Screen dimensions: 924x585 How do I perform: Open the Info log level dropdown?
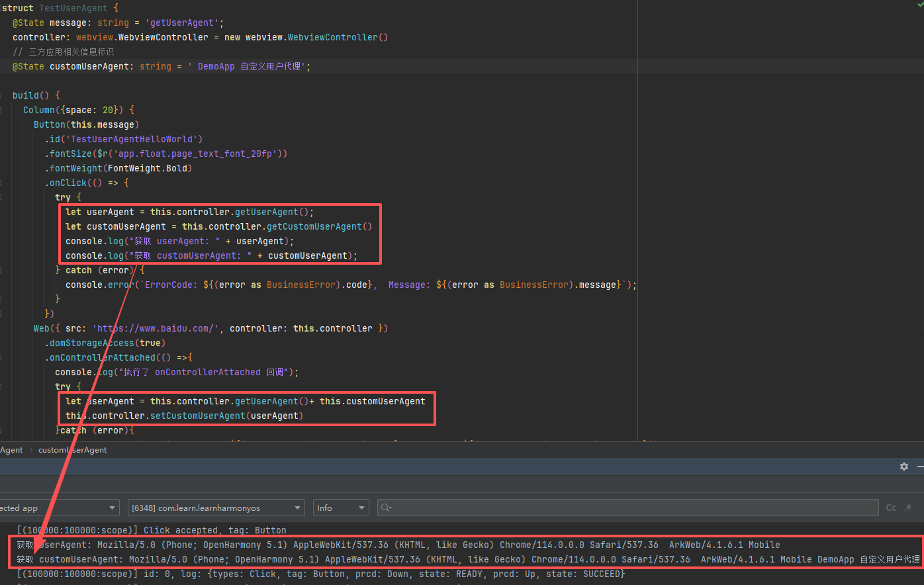click(x=341, y=508)
